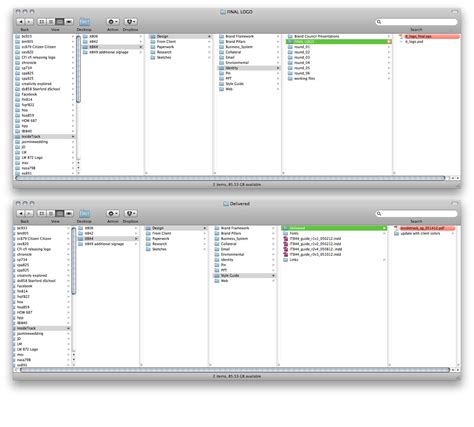Expand Brand Council Presentations folder arrow

coord(389,36)
